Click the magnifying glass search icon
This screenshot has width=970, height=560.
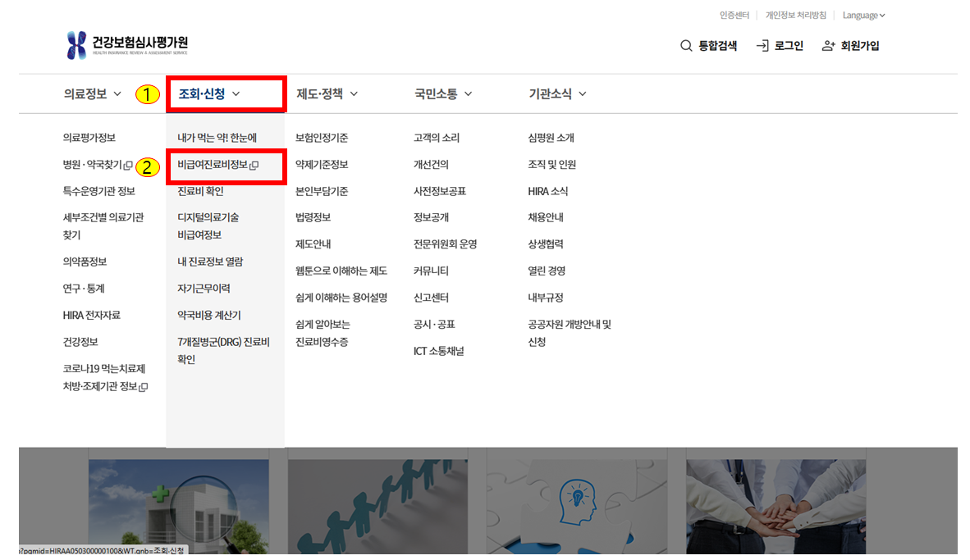click(687, 46)
